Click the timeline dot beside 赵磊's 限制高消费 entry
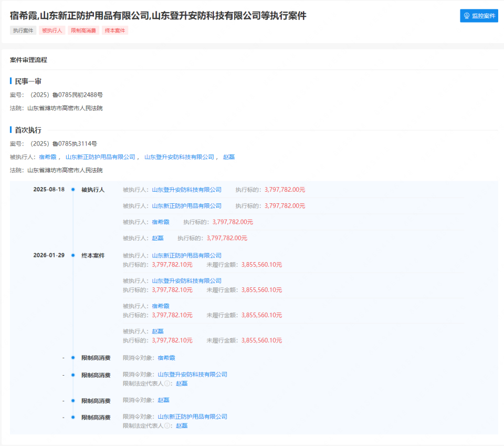 74,400
